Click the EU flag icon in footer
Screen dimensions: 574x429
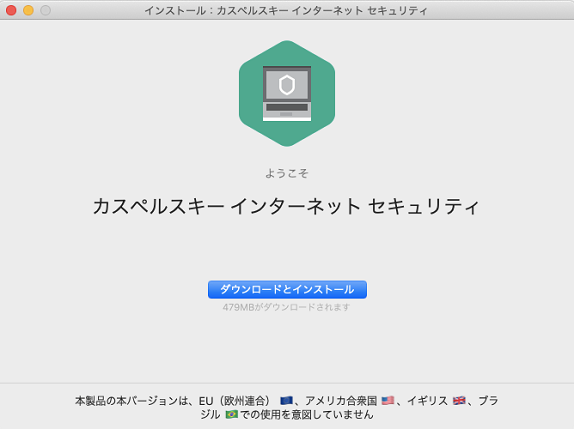click(286, 401)
